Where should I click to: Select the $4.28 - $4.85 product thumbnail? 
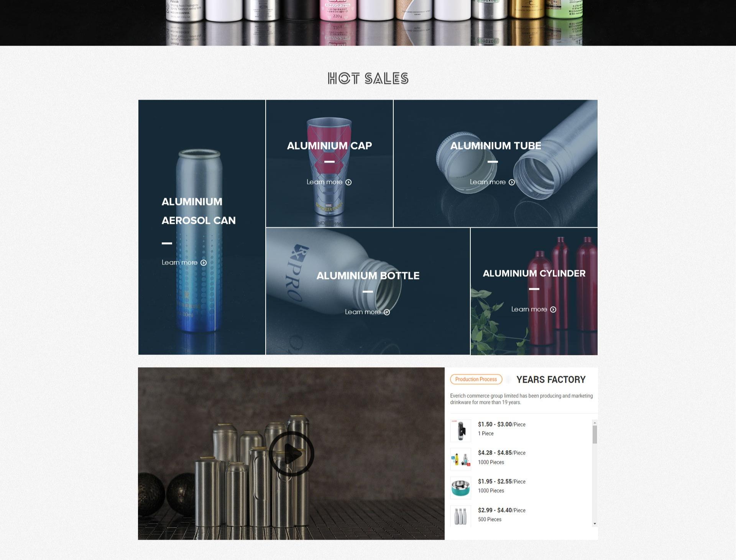460,459
